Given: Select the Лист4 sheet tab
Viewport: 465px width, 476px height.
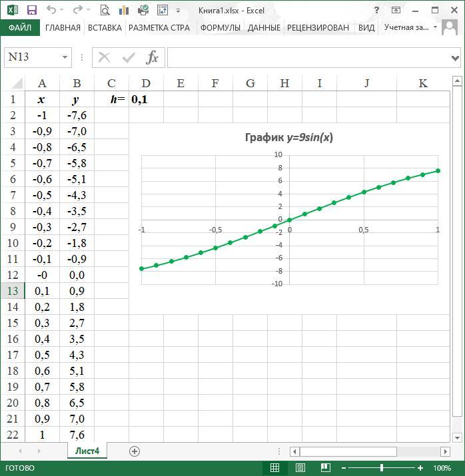Looking at the screenshot, I should tap(87, 451).
